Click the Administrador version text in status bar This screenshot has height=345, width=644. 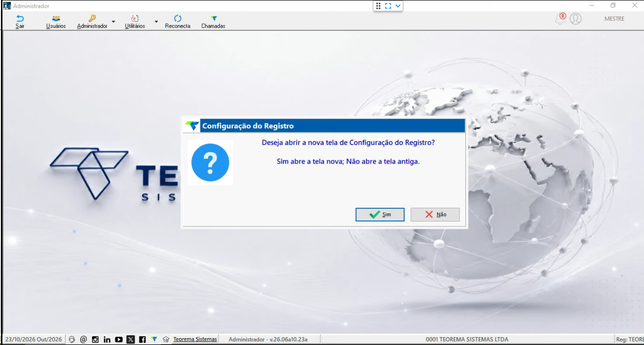coord(268,339)
